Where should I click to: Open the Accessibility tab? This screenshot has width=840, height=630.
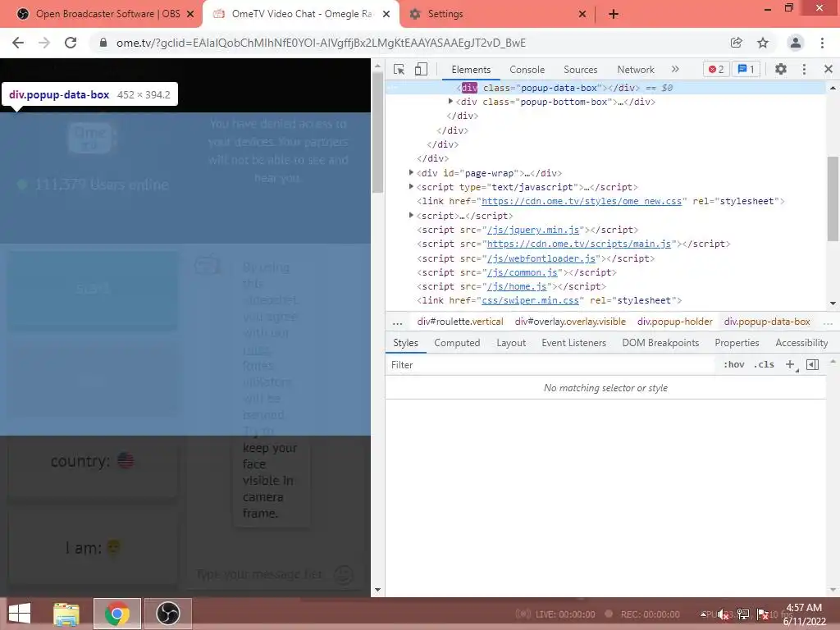click(x=801, y=343)
